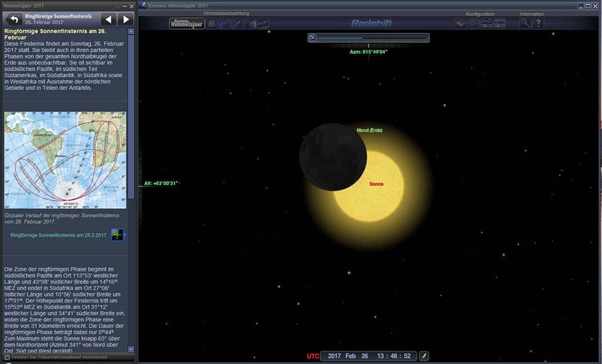Viewport: 602px width, 364px height.
Task: Click the fourth Konfiguration toolbar icon
Action: pyautogui.click(x=500, y=24)
